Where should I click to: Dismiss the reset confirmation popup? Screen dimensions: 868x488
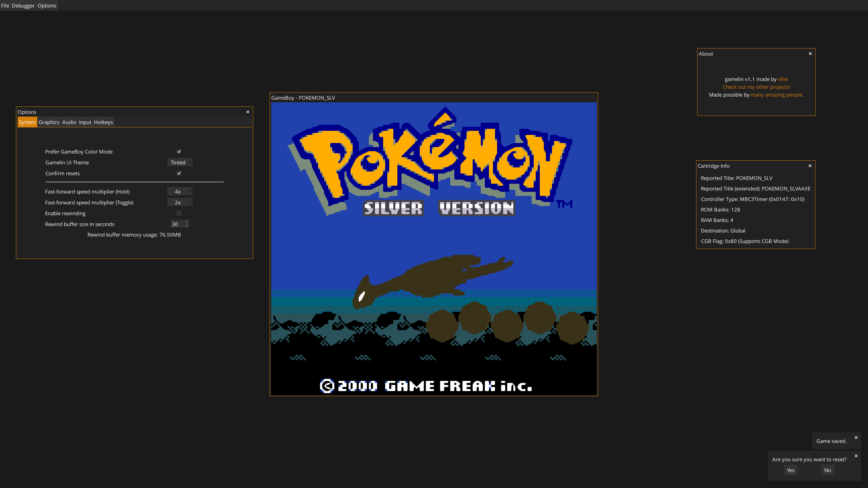[x=856, y=456]
